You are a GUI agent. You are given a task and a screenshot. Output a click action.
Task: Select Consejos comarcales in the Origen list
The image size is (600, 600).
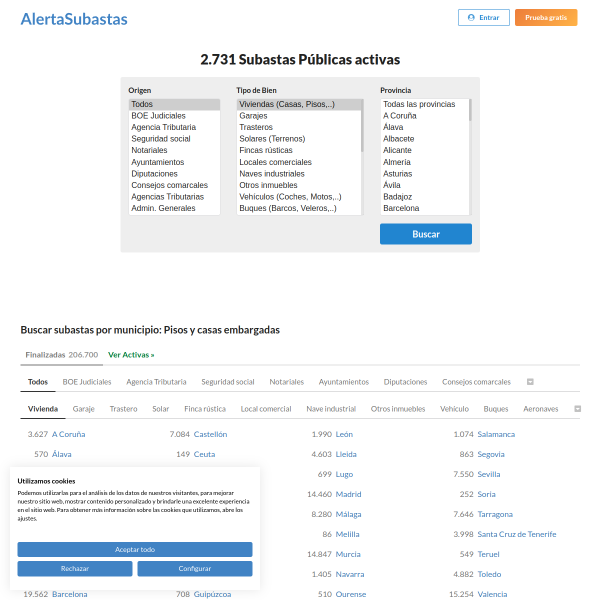click(174, 185)
